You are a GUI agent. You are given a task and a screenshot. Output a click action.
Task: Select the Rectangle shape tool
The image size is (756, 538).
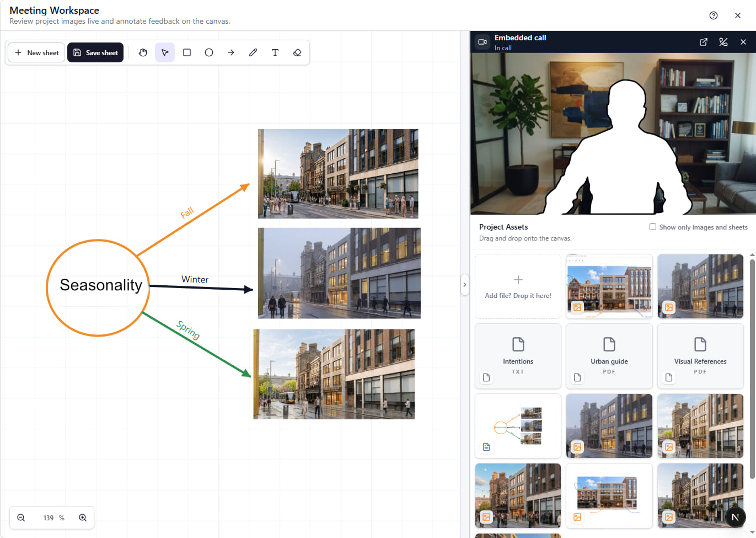point(187,52)
